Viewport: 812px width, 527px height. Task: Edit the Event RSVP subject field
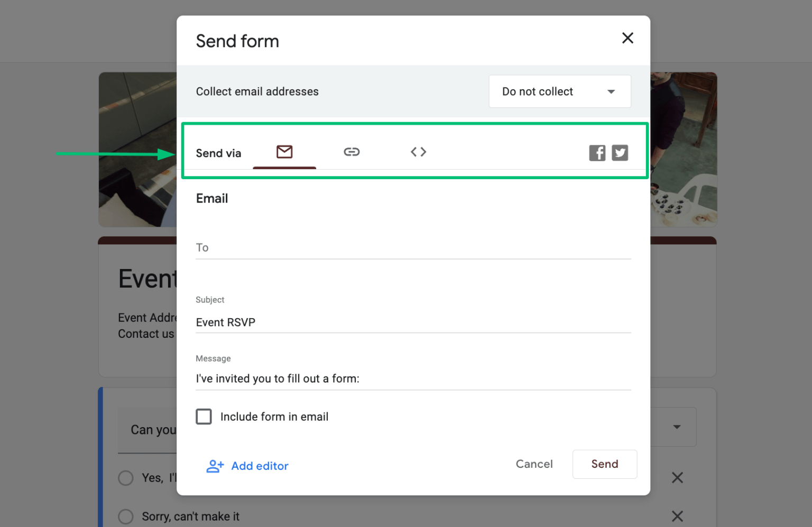tap(413, 322)
